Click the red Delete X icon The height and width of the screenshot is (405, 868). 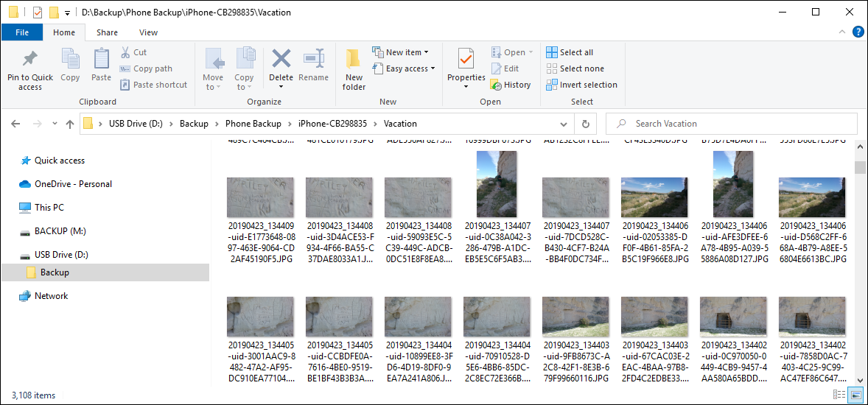[281, 59]
